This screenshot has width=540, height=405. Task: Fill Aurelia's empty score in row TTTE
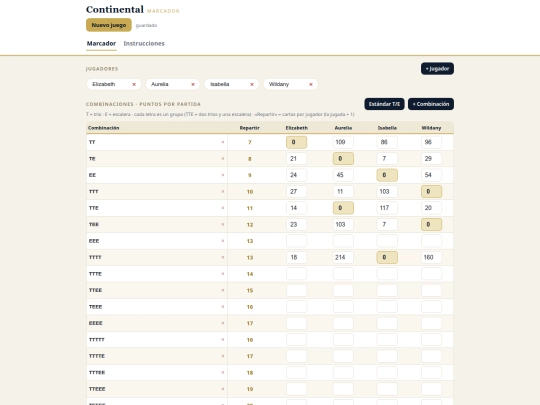(x=343, y=274)
